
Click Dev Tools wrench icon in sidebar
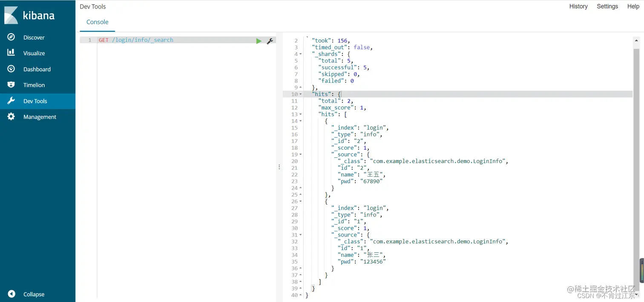click(11, 101)
